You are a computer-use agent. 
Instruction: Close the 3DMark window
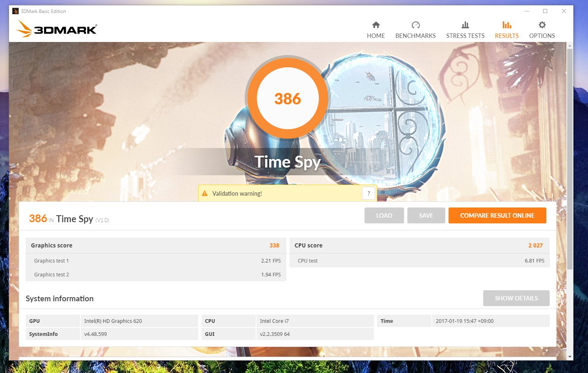coord(564,11)
